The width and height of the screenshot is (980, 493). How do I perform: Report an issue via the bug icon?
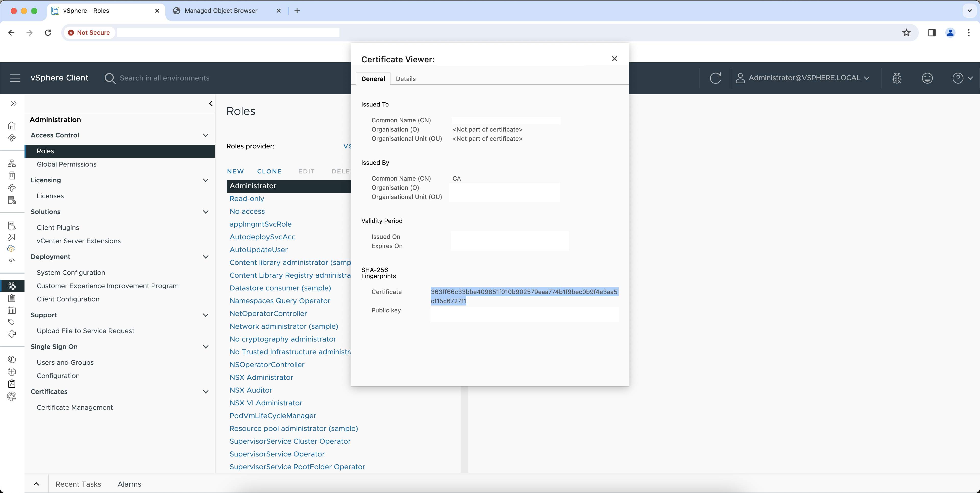[x=897, y=78]
